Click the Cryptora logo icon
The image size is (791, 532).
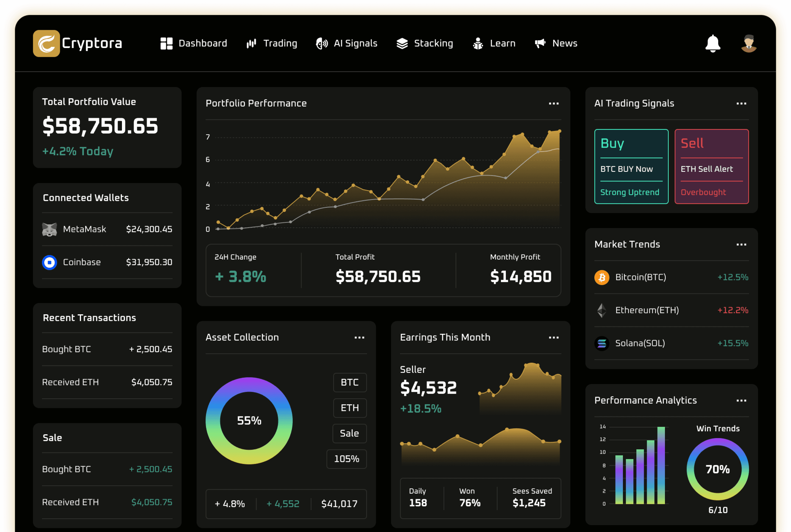point(46,43)
